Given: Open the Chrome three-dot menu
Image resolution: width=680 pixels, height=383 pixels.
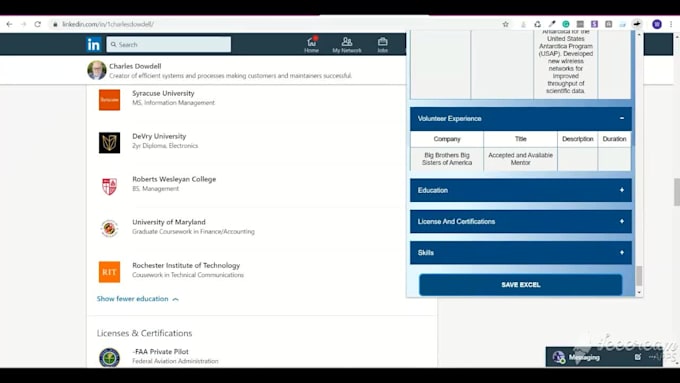Looking at the screenshot, I should pyautogui.click(x=671, y=24).
